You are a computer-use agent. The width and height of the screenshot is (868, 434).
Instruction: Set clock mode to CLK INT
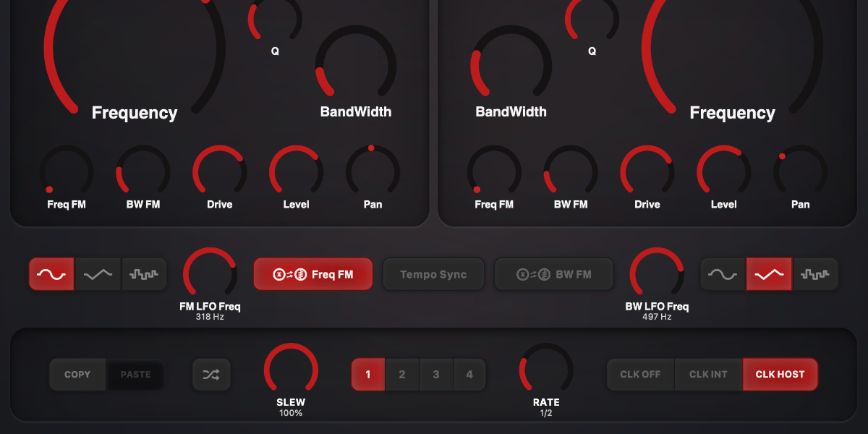(708, 375)
